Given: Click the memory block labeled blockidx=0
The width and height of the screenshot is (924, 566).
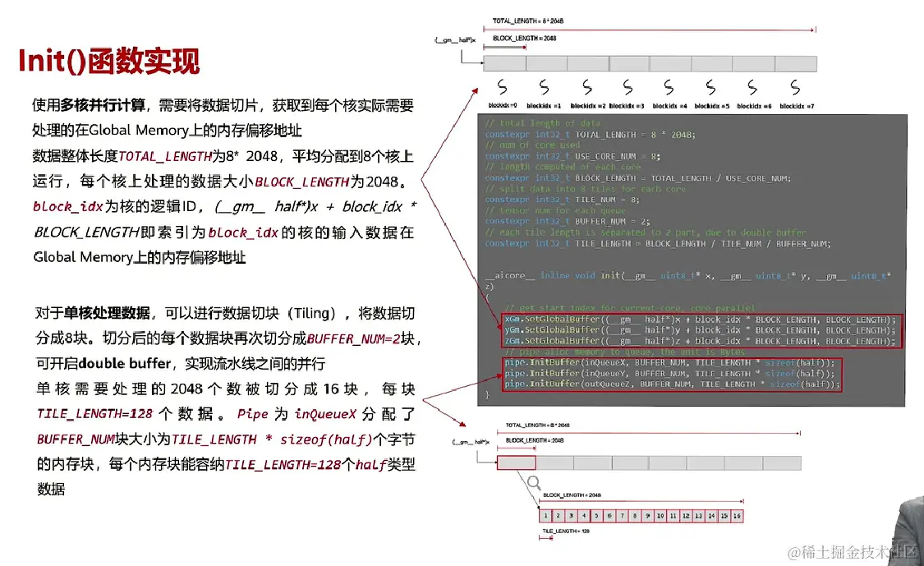Looking at the screenshot, I should (504, 62).
